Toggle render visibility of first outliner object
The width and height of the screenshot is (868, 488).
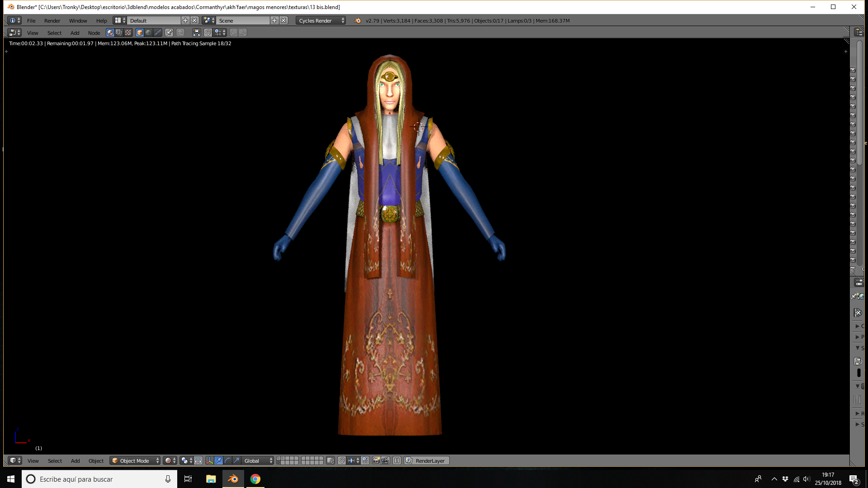(x=853, y=70)
